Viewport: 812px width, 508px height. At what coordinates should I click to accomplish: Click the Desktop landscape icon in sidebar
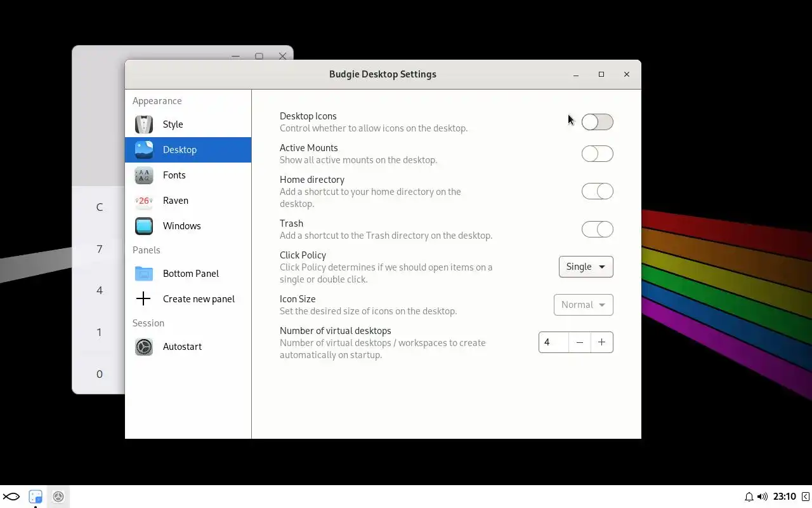click(x=144, y=150)
